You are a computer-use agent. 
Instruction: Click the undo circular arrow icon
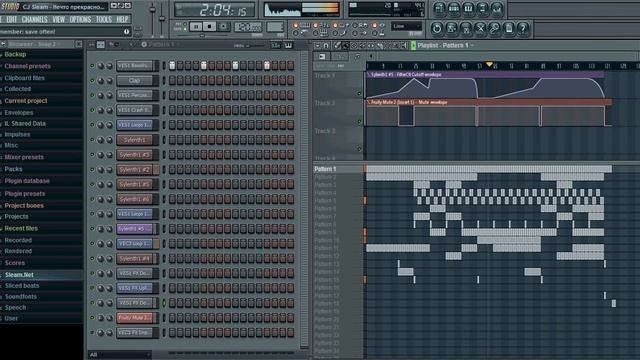(437, 28)
